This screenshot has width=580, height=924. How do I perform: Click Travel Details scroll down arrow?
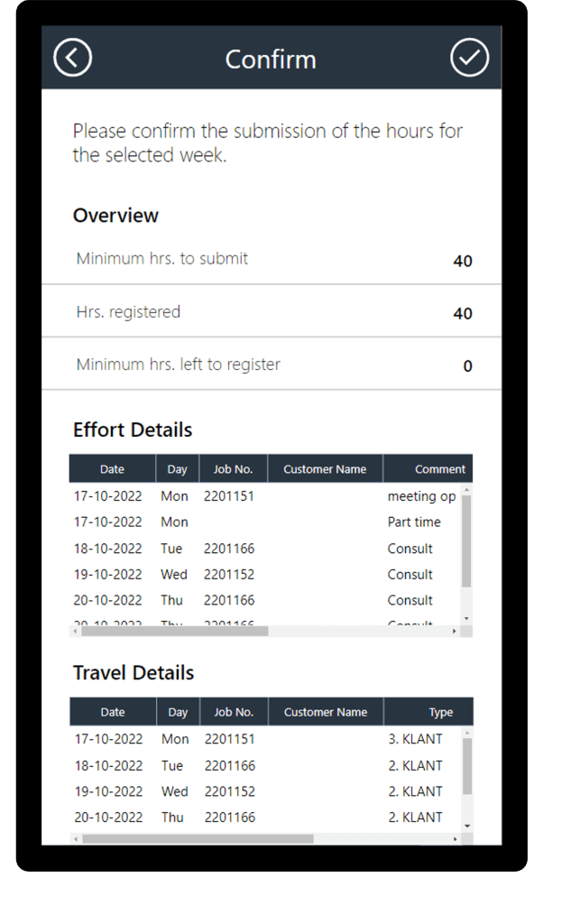(466, 826)
